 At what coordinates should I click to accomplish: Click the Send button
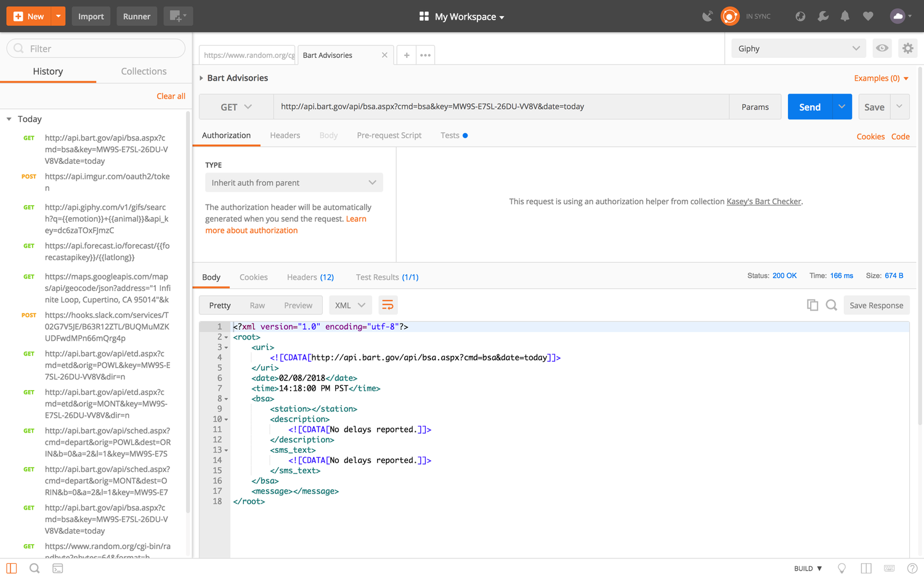tap(809, 106)
